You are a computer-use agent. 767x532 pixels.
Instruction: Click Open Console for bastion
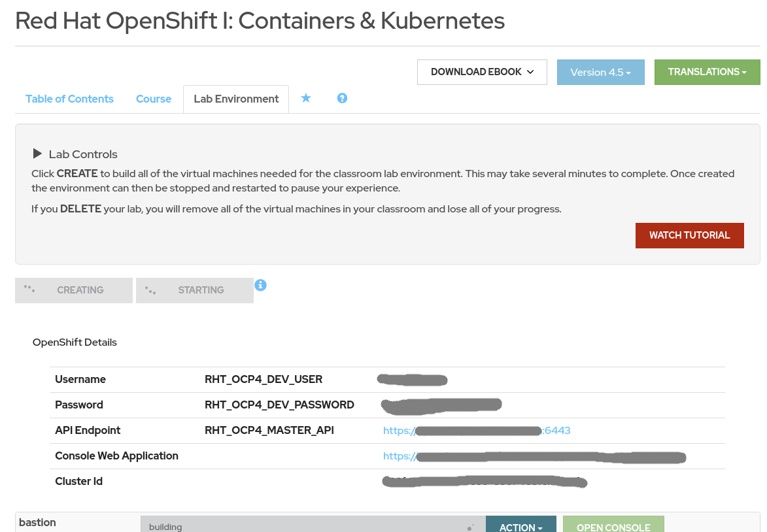[613, 526]
